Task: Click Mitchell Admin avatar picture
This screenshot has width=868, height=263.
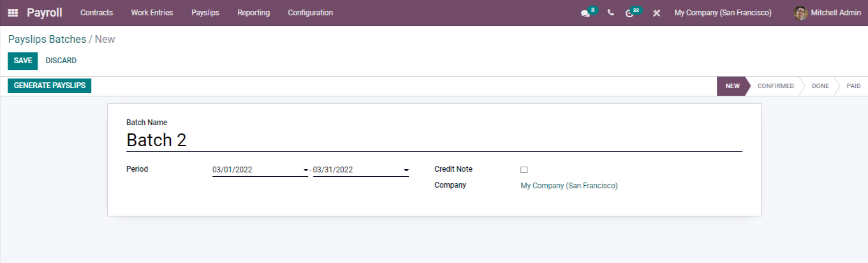Action: (800, 13)
